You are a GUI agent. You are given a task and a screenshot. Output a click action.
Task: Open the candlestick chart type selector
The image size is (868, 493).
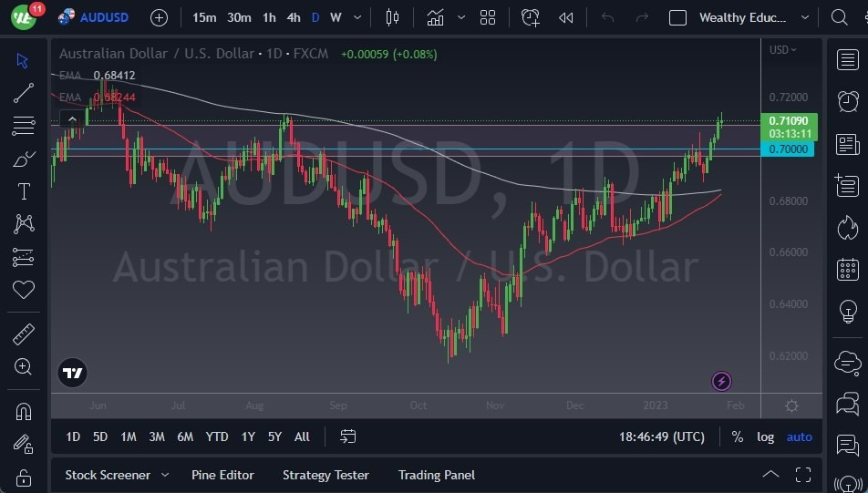pyautogui.click(x=392, y=17)
